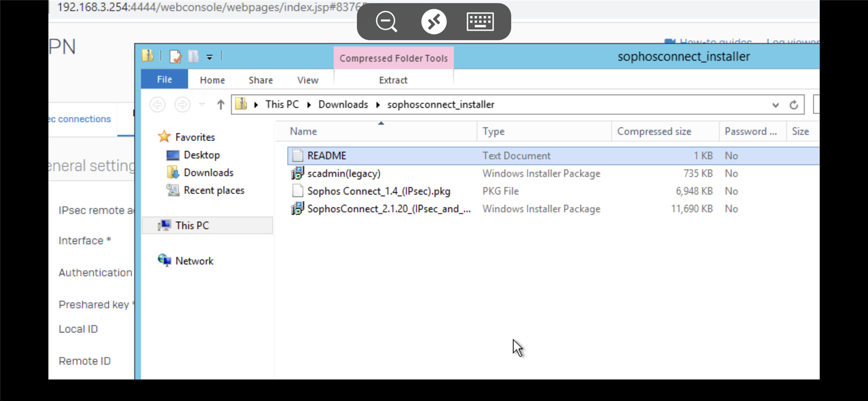Viewport: 868px width, 401px height.
Task: Click the New folder quick access icon
Action: 193,57
